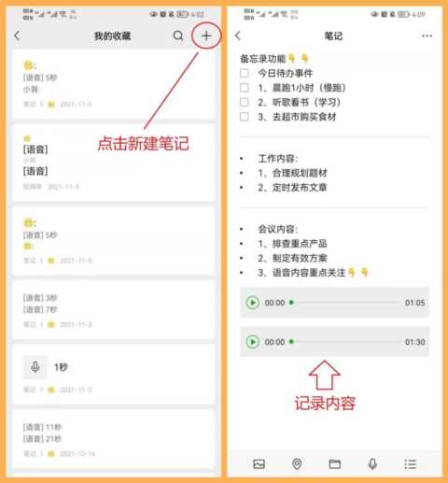
Task: Go back from the 笔记 screen
Action: 238,36
